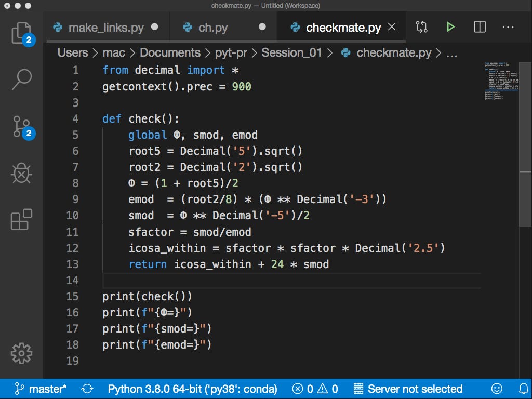Click Users in the breadcrumb path

(x=73, y=52)
